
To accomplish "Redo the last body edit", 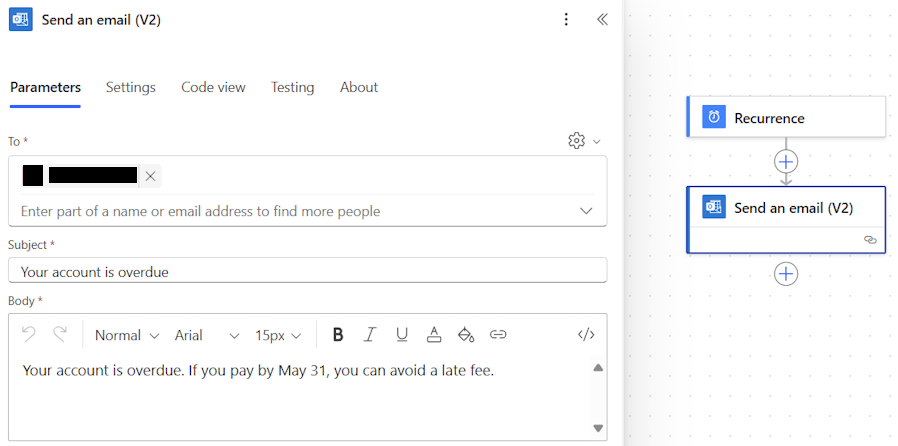I will [60, 334].
